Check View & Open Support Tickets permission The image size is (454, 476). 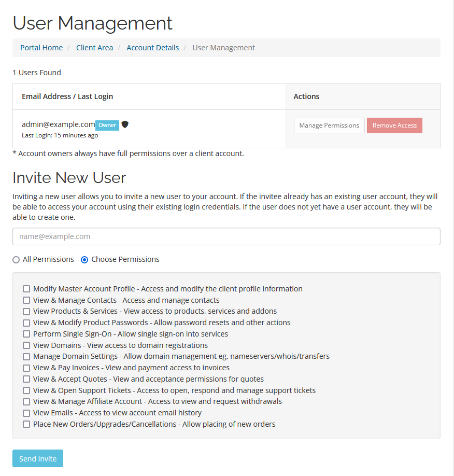click(26, 390)
